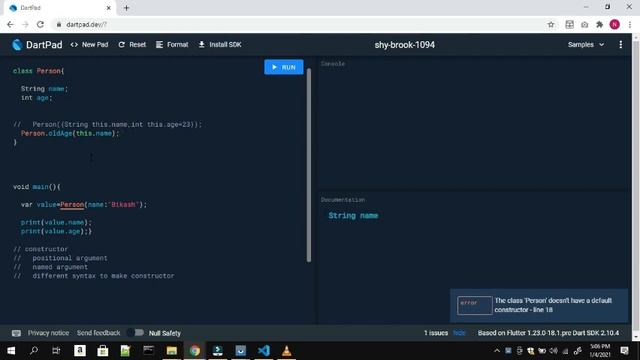Screen dimensions: 640x360
Task: Click the 'class Person{' line
Action: 38,71
